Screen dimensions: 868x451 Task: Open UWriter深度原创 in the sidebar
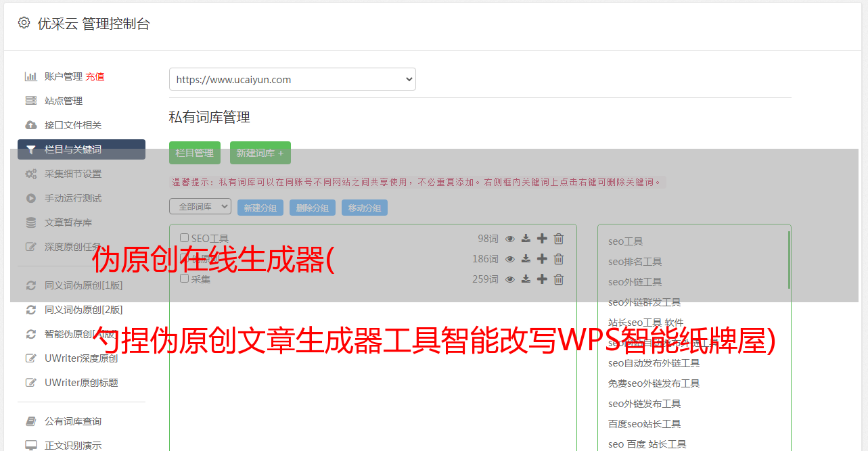tap(81, 358)
